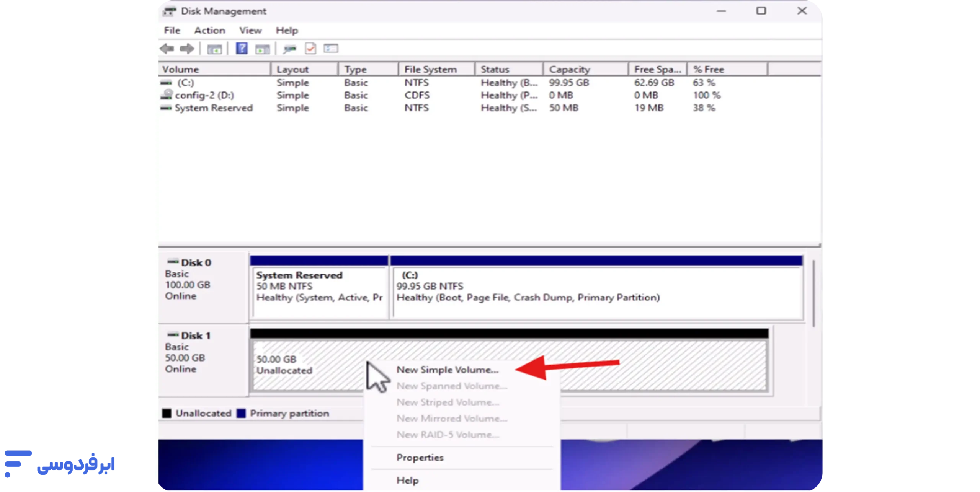
Task: Click the black Unallocated legend swatch
Action: [x=167, y=414]
